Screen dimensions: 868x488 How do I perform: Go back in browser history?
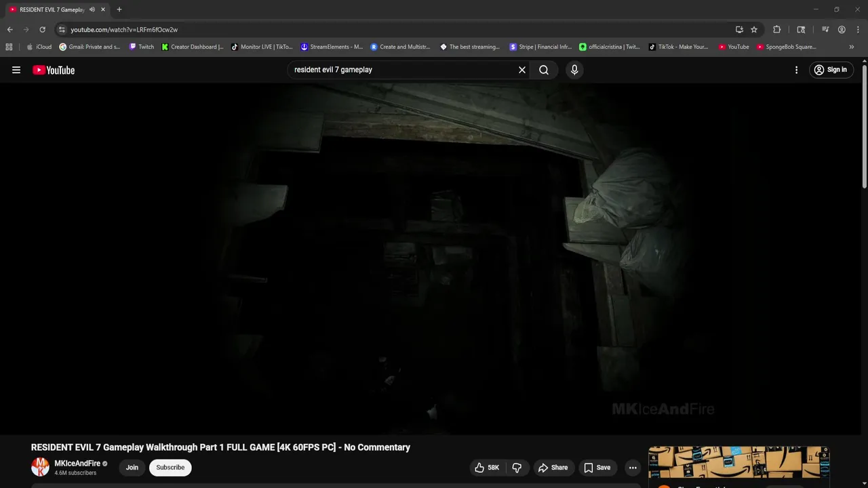(9, 30)
